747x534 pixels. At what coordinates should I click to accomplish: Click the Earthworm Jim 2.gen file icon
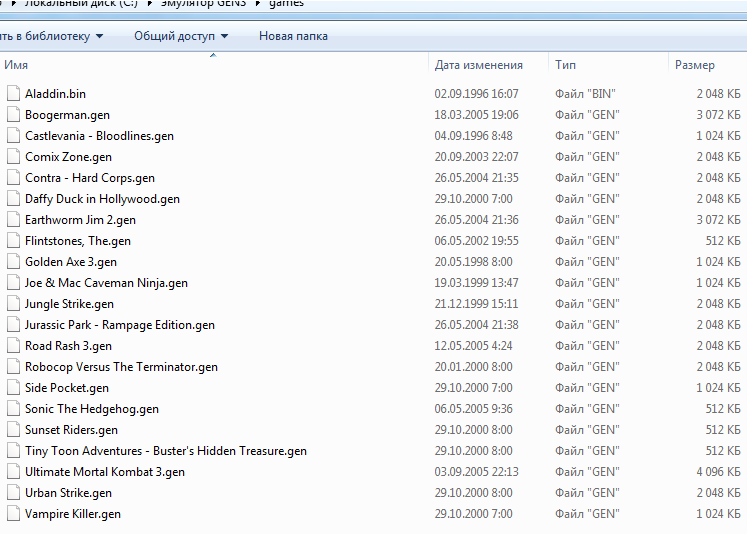tap(13, 219)
